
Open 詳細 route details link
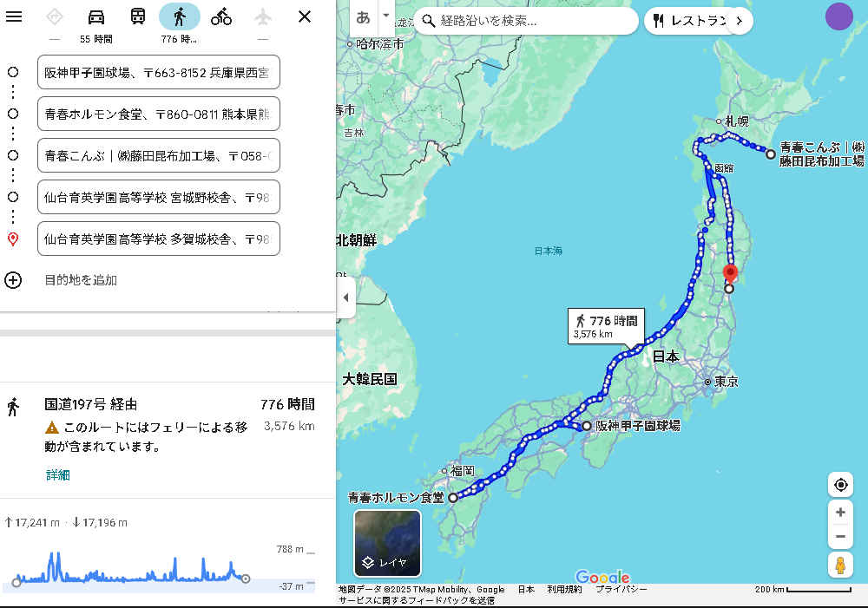pyautogui.click(x=57, y=474)
